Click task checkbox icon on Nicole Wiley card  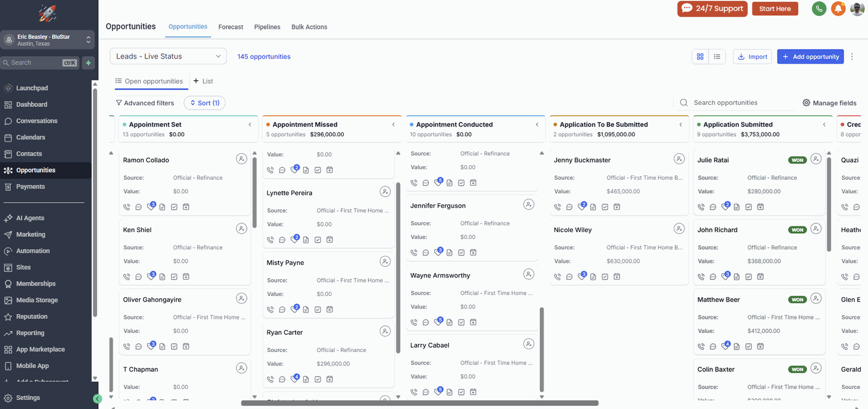tap(605, 276)
